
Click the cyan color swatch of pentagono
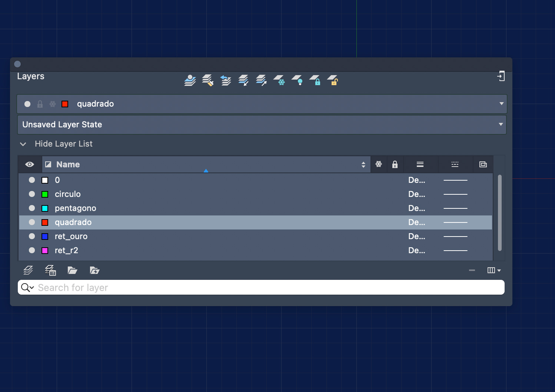tap(45, 208)
